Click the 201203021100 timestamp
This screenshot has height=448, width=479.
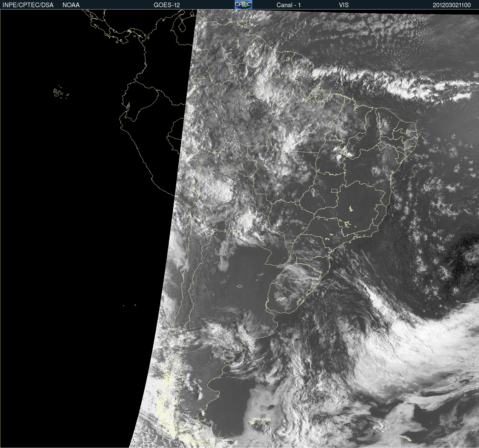click(452, 5)
